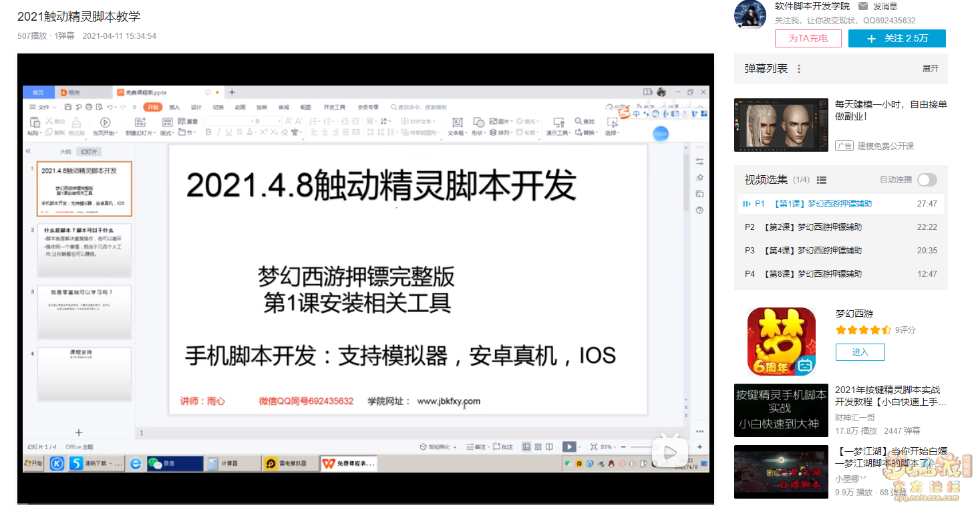Open the 形状 shapes dropdown
Screen dimensions: 980x506
[478, 132]
